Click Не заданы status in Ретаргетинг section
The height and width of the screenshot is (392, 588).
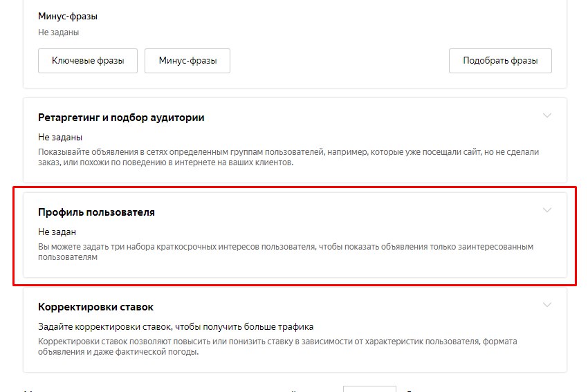pyautogui.click(x=60, y=137)
